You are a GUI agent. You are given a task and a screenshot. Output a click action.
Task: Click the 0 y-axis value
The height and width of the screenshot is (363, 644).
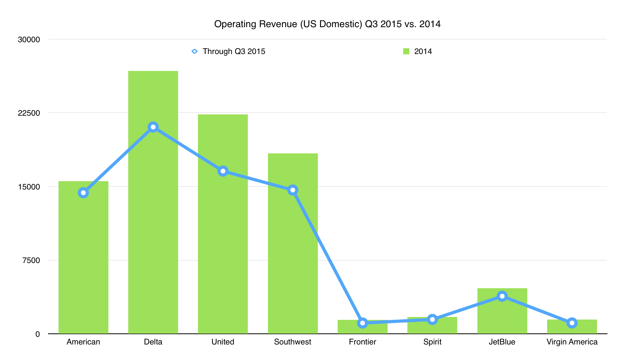38,334
